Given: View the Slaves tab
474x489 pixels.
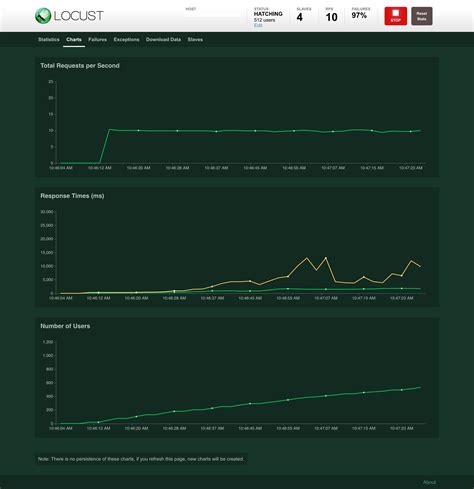Looking at the screenshot, I should 195,39.
